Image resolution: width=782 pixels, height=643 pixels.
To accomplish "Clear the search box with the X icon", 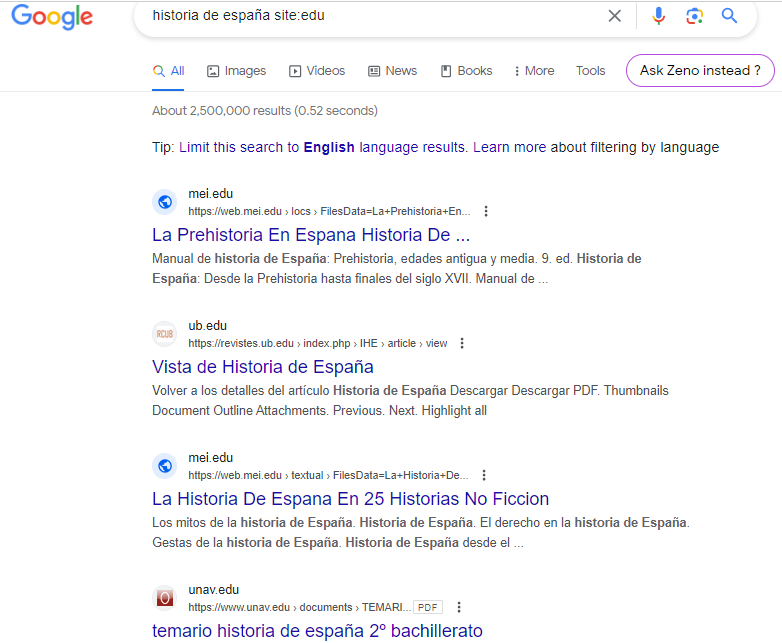I will tap(614, 16).
